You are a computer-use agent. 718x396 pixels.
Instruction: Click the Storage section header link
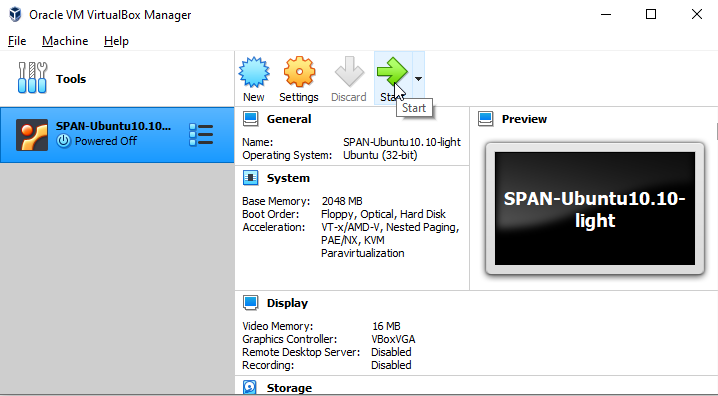tap(289, 388)
